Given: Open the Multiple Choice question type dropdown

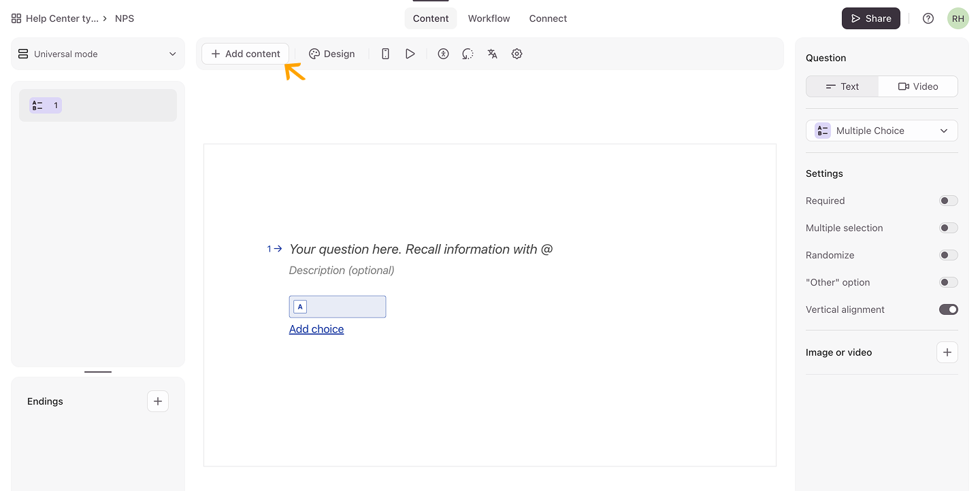Looking at the screenshot, I should tap(881, 131).
